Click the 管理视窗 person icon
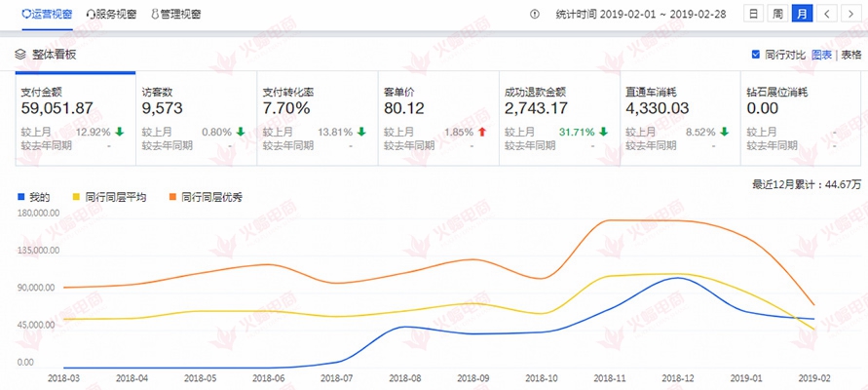The image size is (868, 390). (x=153, y=15)
